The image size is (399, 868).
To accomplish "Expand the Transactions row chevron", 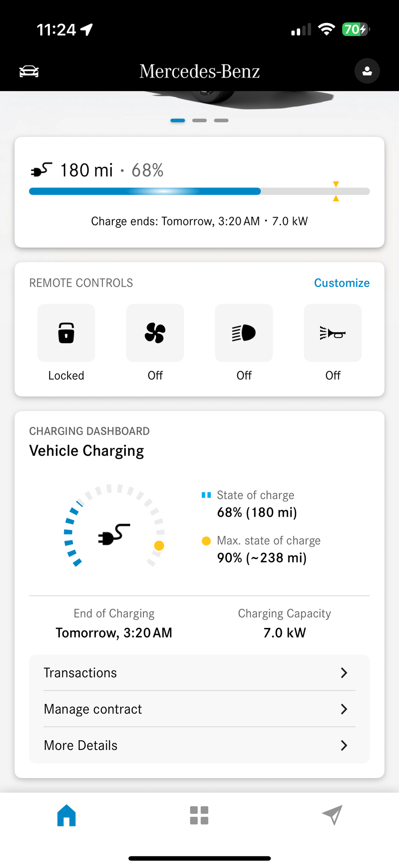I will (x=344, y=673).
